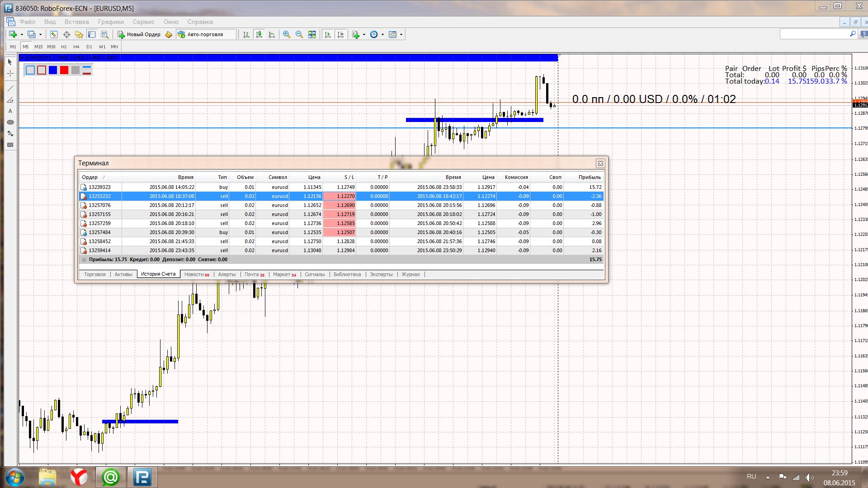Viewport: 868px width, 488px height.
Task: Click the zoom in magnifier icon
Action: (287, 34)
